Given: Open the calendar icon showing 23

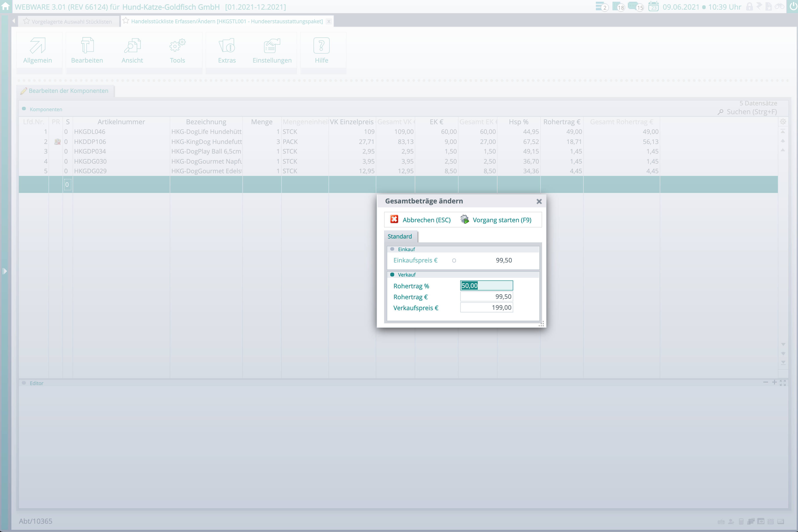Looking at the screenshot, I should 653,6.
